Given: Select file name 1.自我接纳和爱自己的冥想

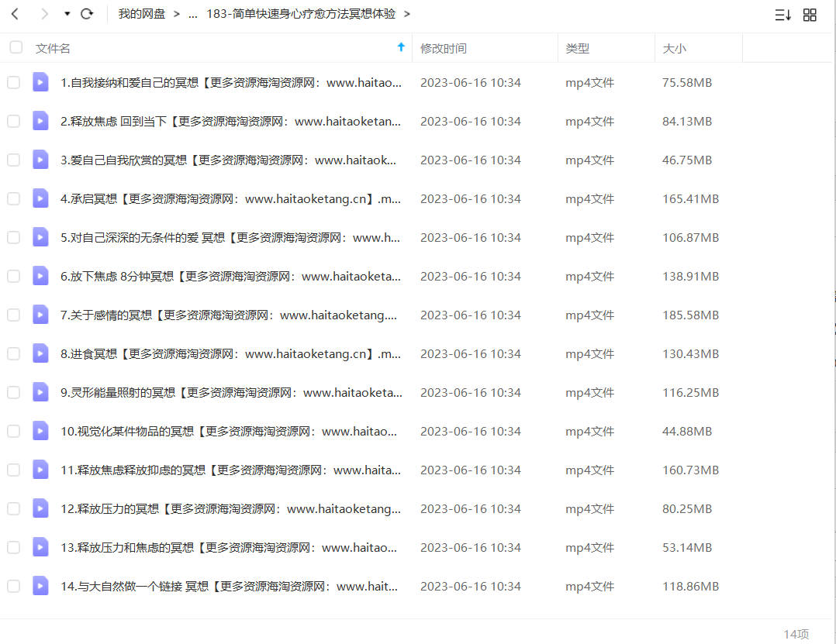Looking at the screenshot, I should (231, 83).
